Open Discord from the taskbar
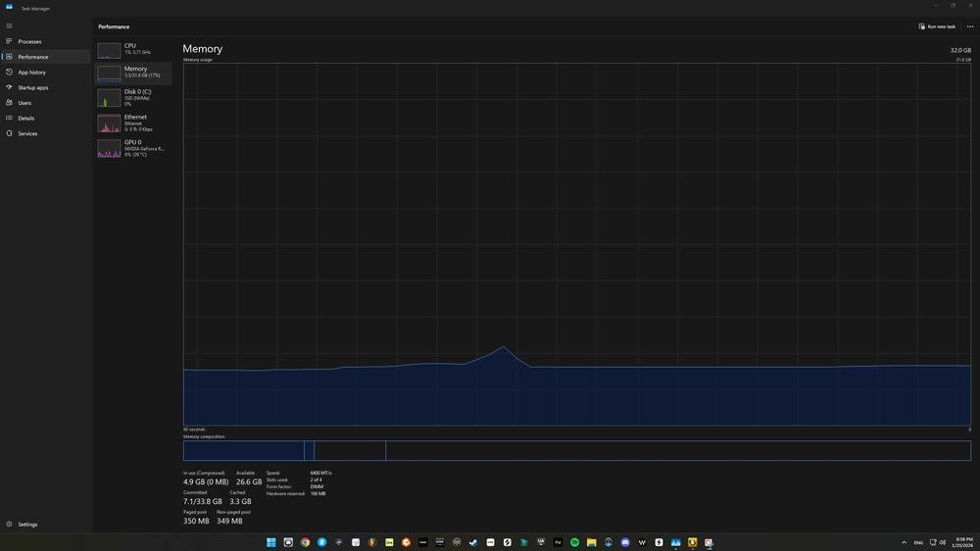980x551 pixels. click(x=625, y=542)
